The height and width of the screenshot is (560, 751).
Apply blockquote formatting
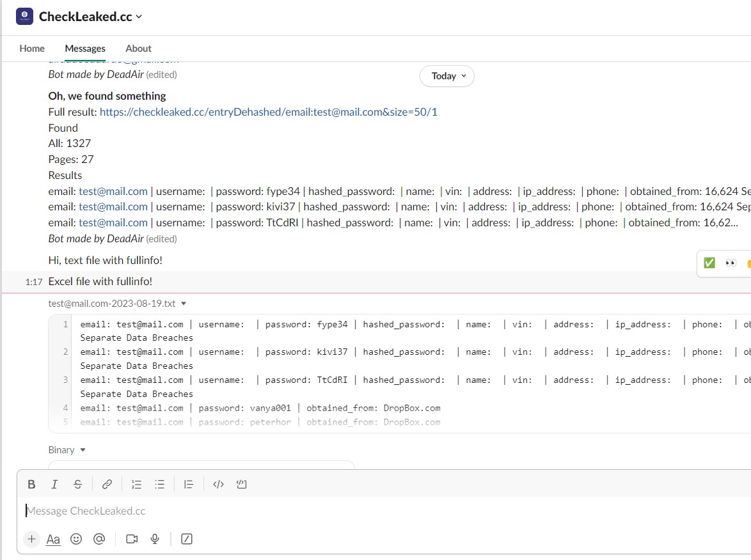pos(189,485)
